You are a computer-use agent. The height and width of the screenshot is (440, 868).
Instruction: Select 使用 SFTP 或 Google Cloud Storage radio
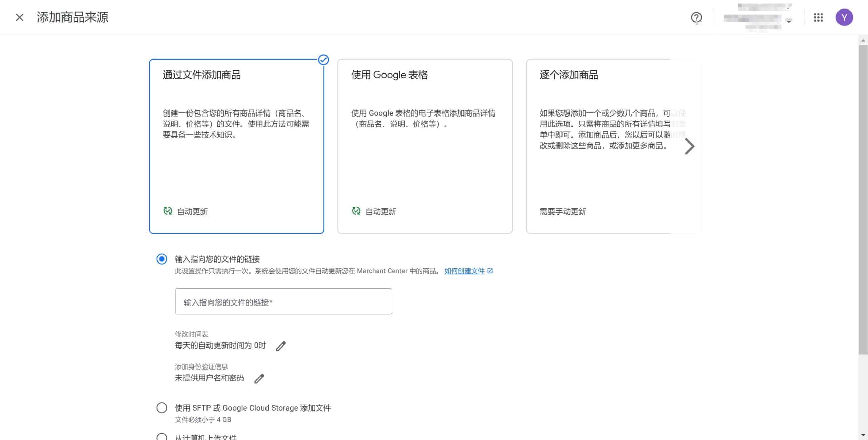(162, 408)
